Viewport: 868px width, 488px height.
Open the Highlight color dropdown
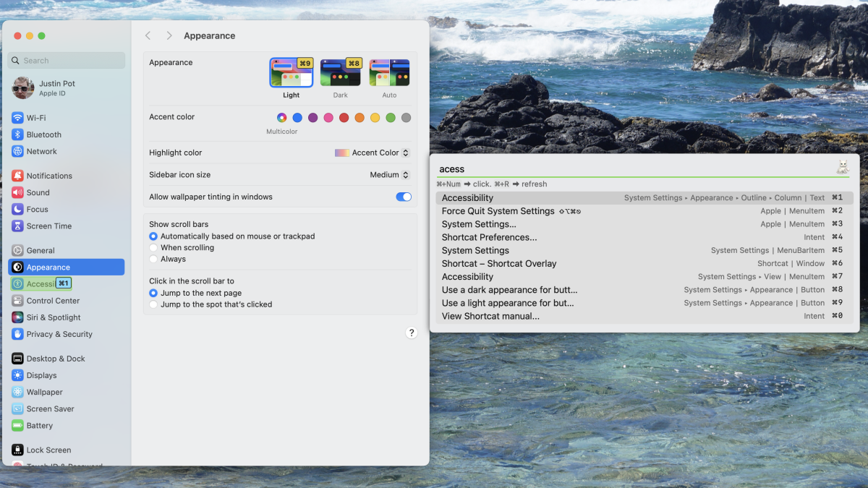(372, 153)
